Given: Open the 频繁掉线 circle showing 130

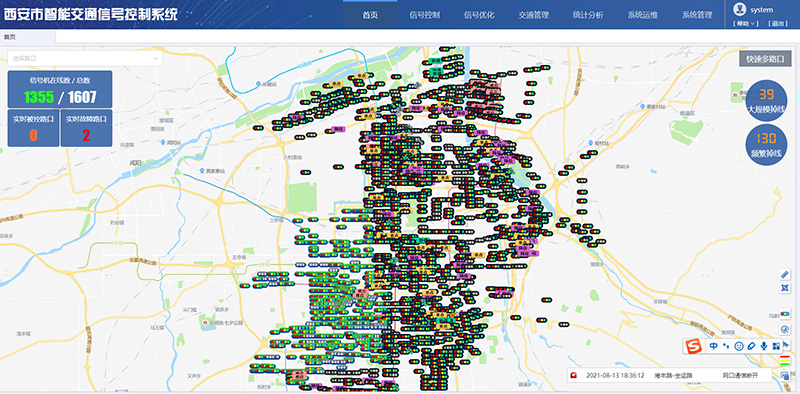Looking at the screenshot, I should pyautogui.click(x=766, y=145).
